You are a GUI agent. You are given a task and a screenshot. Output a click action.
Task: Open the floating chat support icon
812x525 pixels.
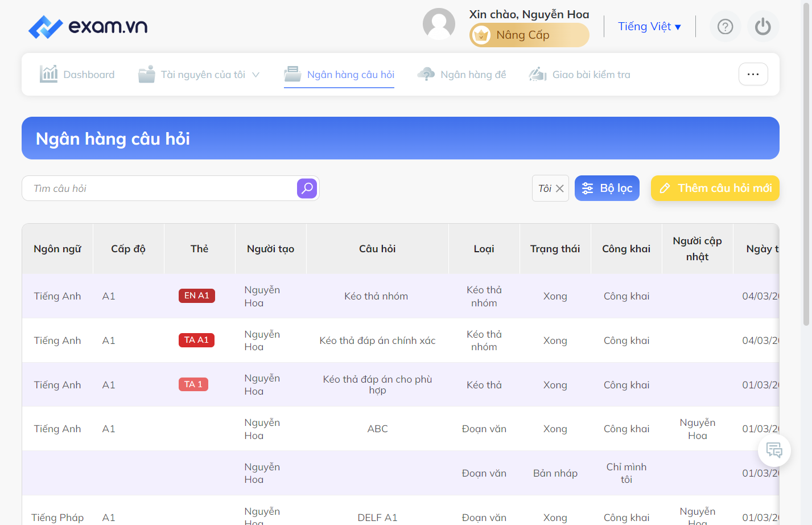(774, 450)
